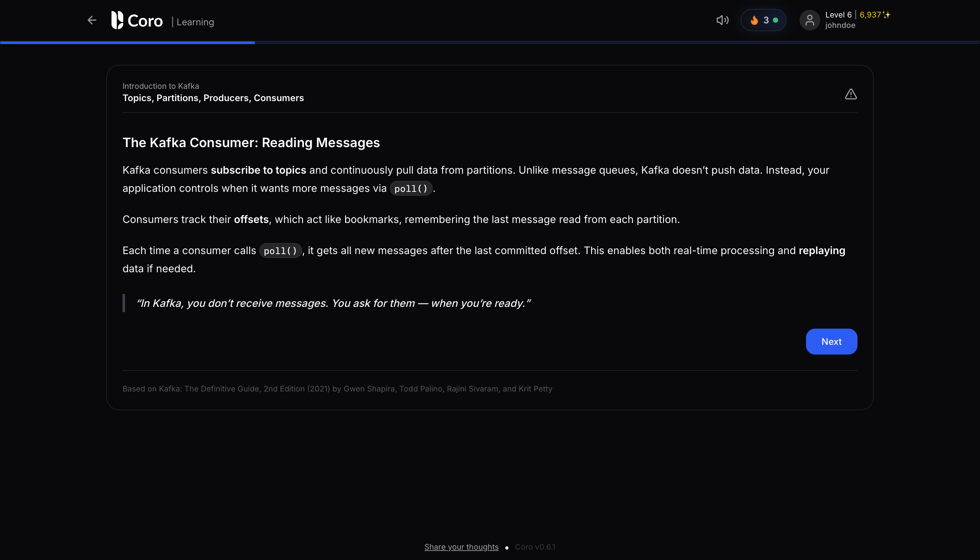Click the johndoe username
Viewport: 980px width, 560px height.
coord(840,25)
